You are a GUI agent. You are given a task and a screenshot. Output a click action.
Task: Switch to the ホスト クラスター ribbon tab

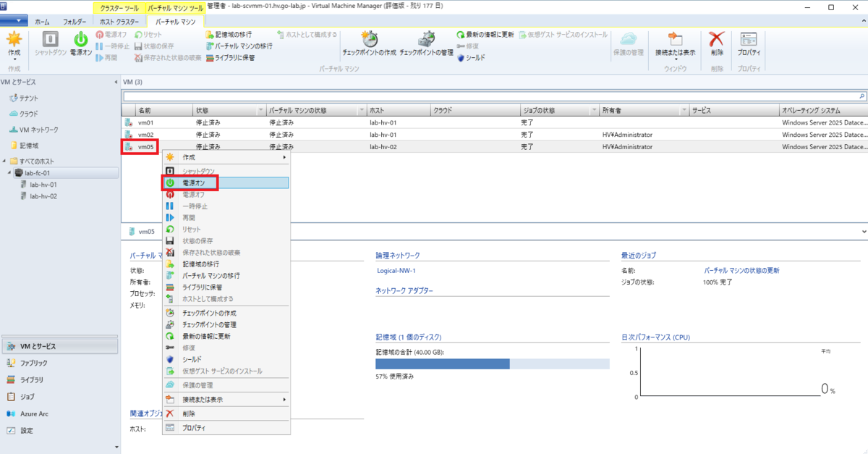click(x=119, y=22)
